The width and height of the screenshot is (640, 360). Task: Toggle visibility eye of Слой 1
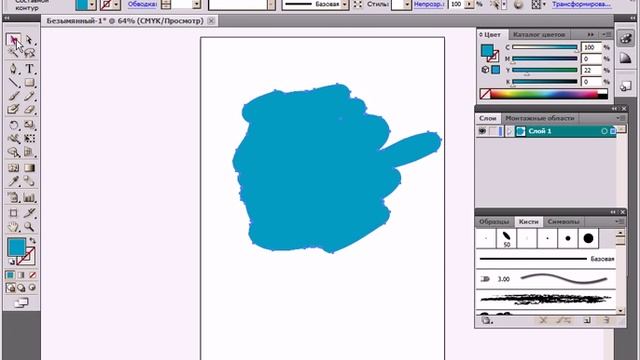pyautogui.click(x=482, y=131)
